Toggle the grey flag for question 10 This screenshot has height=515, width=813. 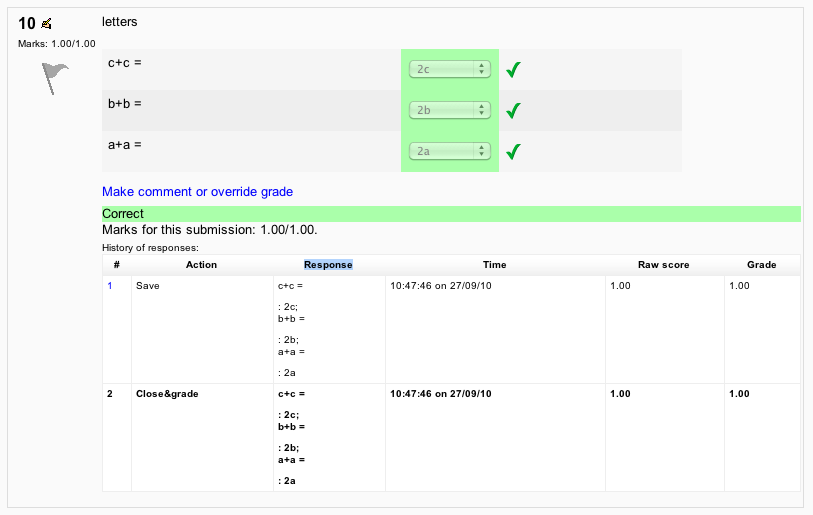click(54, 78)
